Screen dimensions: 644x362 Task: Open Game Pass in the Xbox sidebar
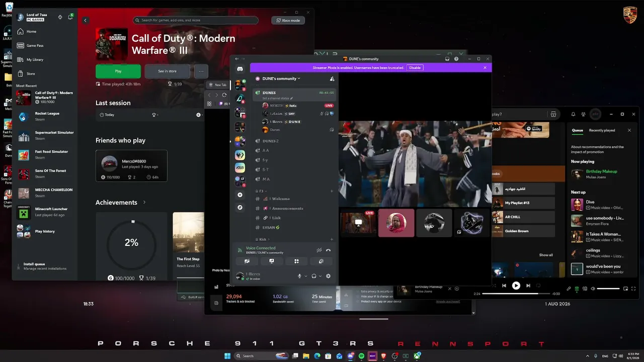pos(44,46)
